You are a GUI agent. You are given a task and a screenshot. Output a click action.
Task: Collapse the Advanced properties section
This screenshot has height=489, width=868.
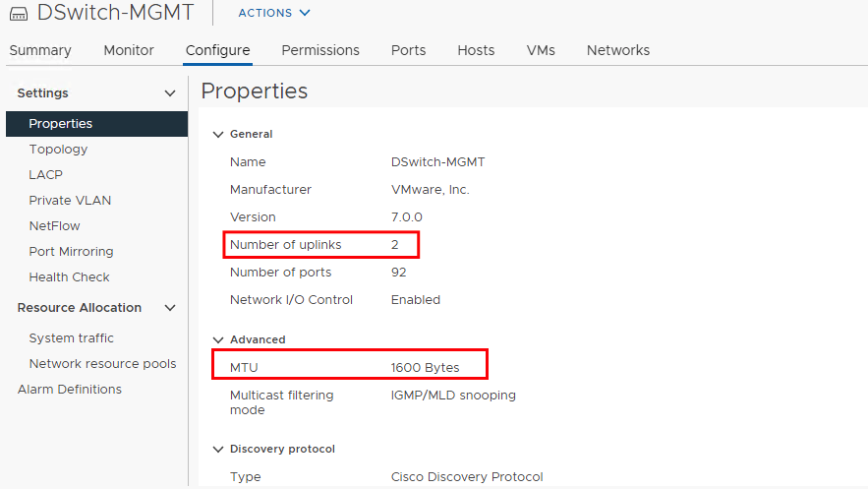(x=217, y=339)
